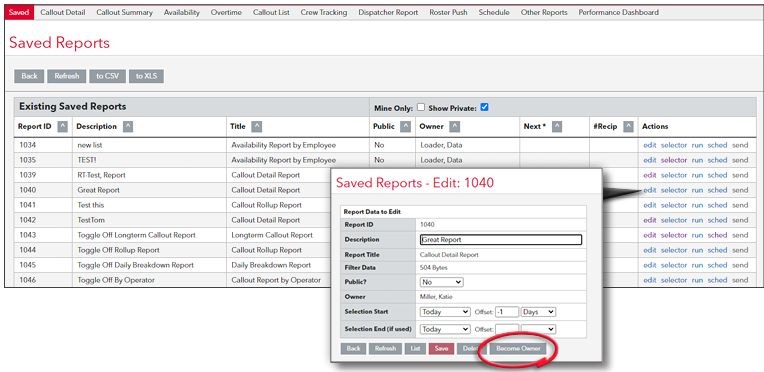Select the 'Toggle Off Longterm Callout Report' description

136,235
